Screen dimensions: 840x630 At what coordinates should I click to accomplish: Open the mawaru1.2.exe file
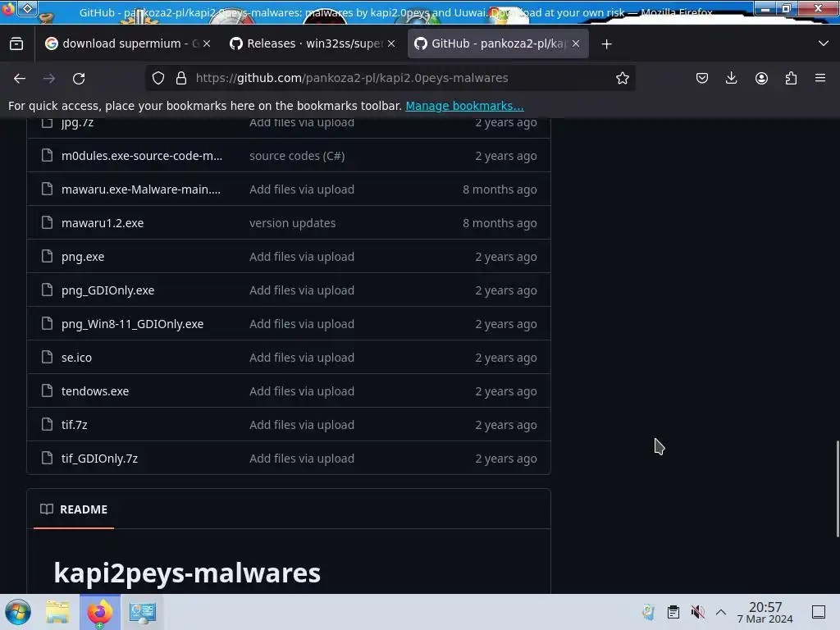103,223
